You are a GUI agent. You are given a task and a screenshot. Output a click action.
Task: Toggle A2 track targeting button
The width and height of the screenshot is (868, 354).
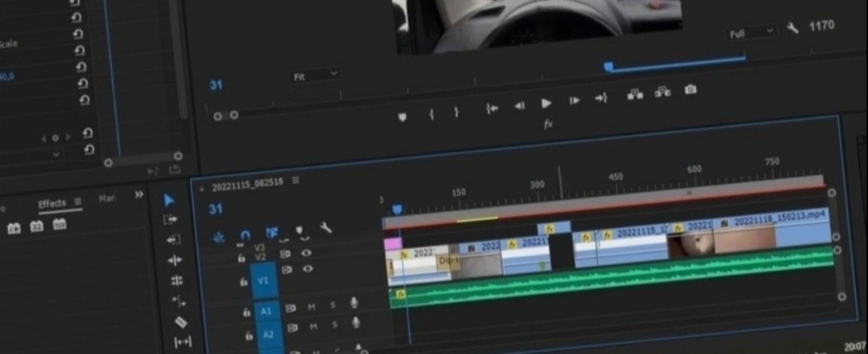(x=268, y=334)
